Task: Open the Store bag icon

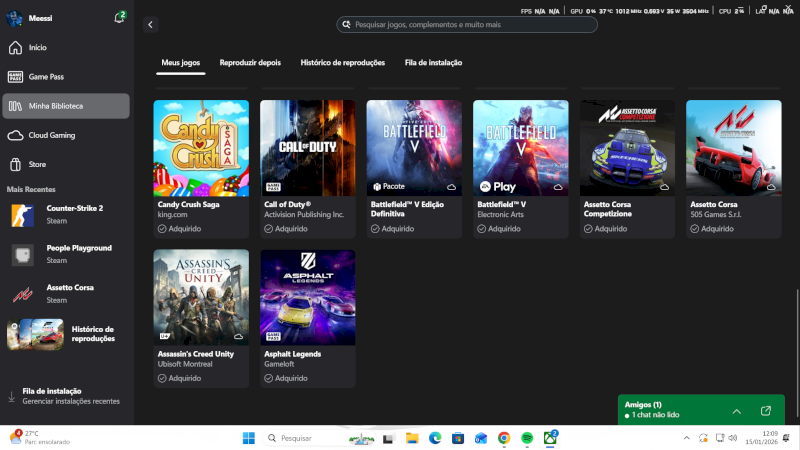Action: pyautogui.click(x=15, y=164)
